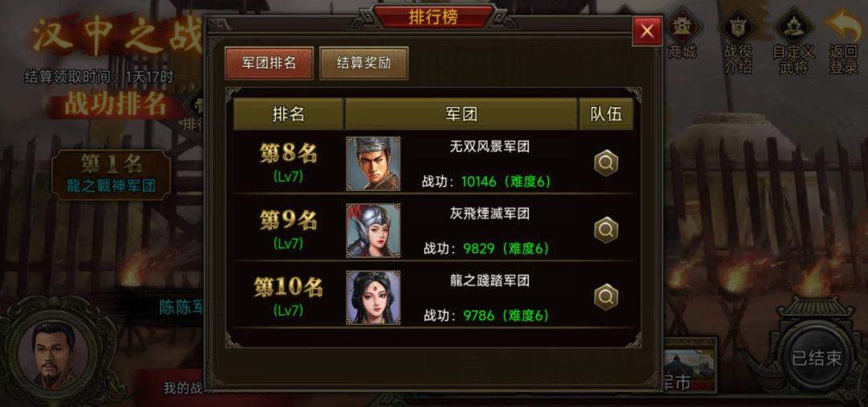This screenshot has height=407, width=868.
Task: Close the 排行榜 ranking dialog
Action: (x=647, y=31)
